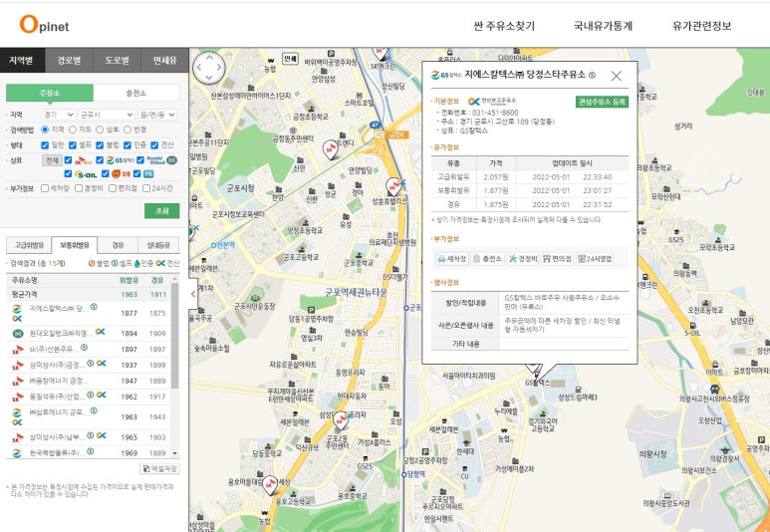Viewport: 770px width, 532px height.
Task: Click the 관심주유소 등록 button
Action: tap(602, 102)
